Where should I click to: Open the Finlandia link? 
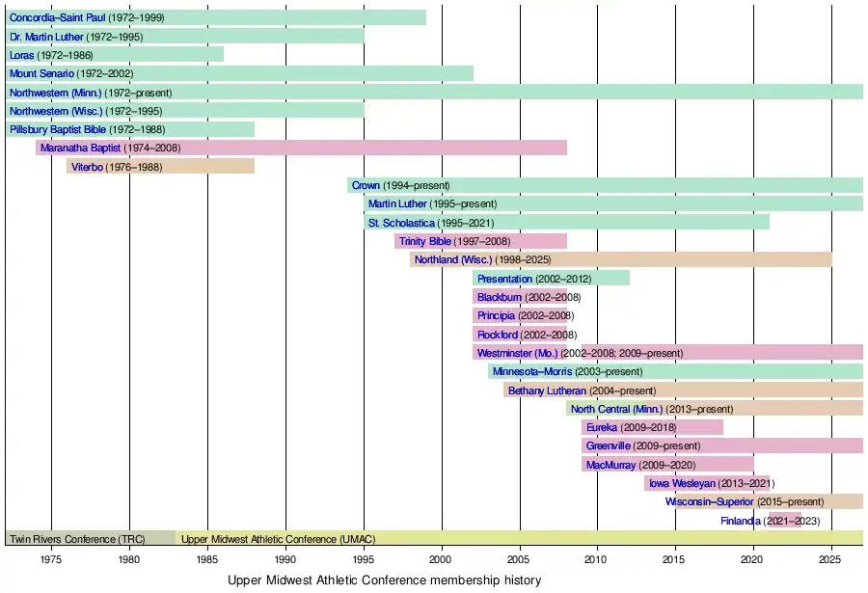(741, 521)
